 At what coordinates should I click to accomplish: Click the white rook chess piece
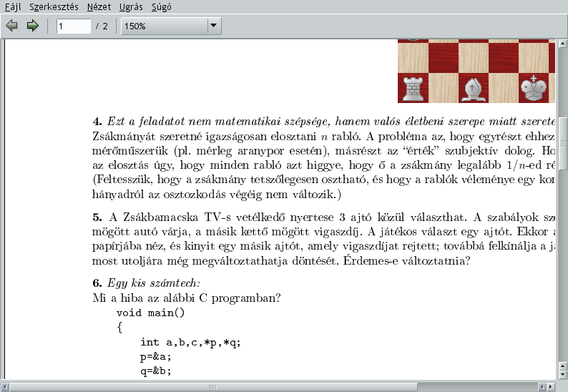tap(413, 88)
